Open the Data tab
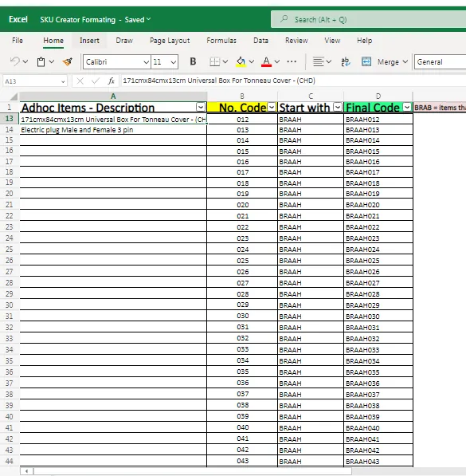 pos(261,41)
